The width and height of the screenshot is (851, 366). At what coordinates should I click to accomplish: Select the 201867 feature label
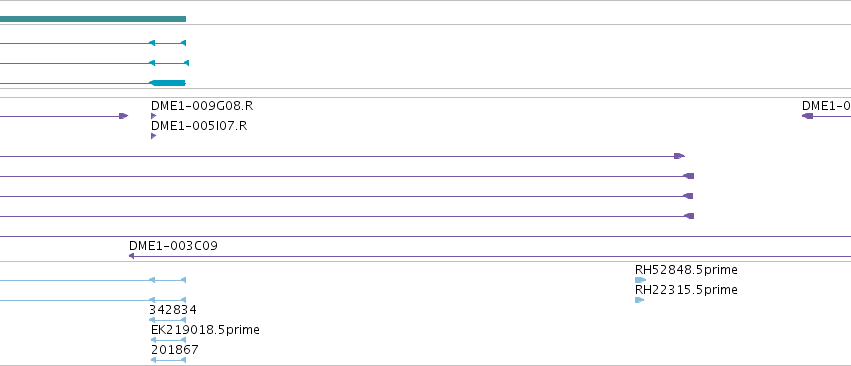[x=175, y=350]
